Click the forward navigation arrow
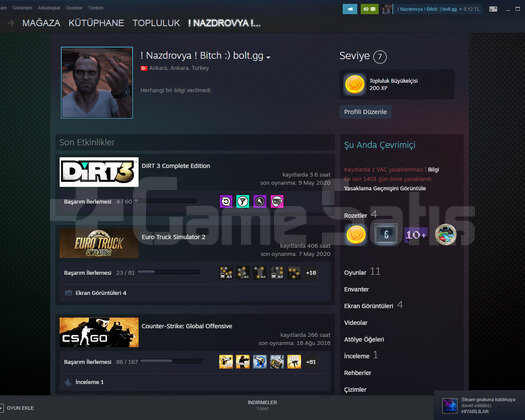The height and width of the screenshot is (420, 525). [x=11, y=23]
